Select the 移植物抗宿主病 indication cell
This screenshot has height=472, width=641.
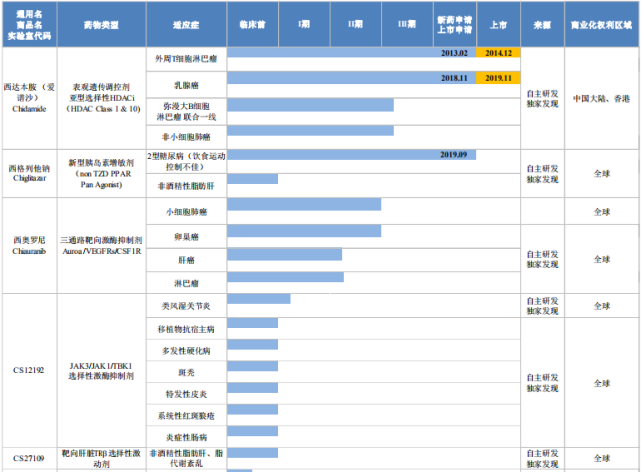click(x=186, y=329)
